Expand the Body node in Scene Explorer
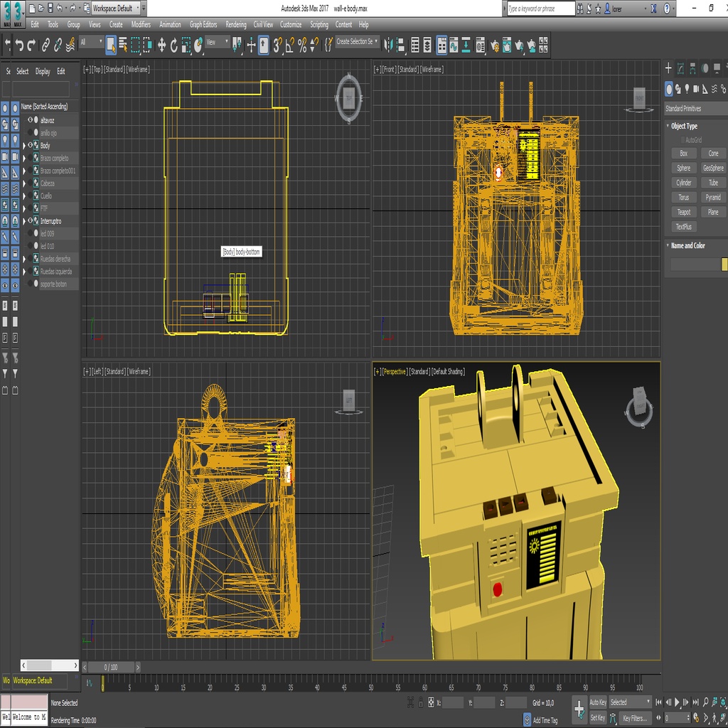Image resolution: width=728 pixels, height=728 pixels. click(24, 146)
